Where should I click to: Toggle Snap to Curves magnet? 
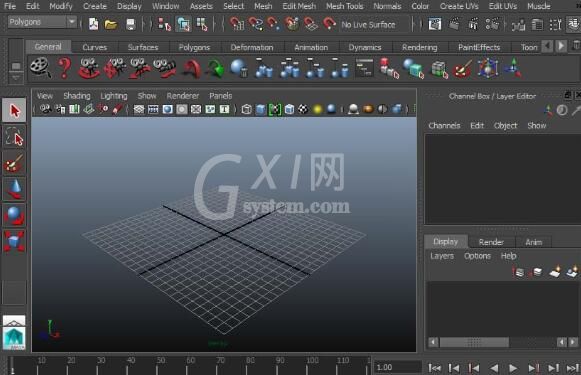(255, 24)
